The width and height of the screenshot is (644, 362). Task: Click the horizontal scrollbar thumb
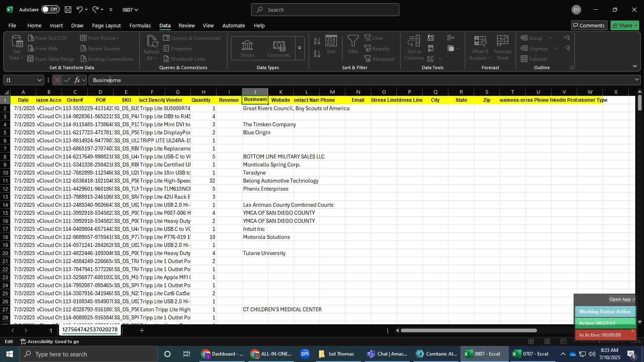coord(469,331)
